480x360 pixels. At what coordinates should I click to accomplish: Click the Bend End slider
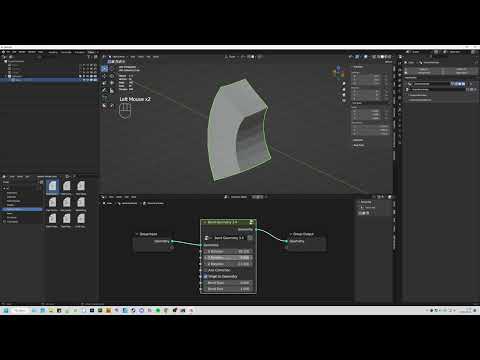[228, 289]
